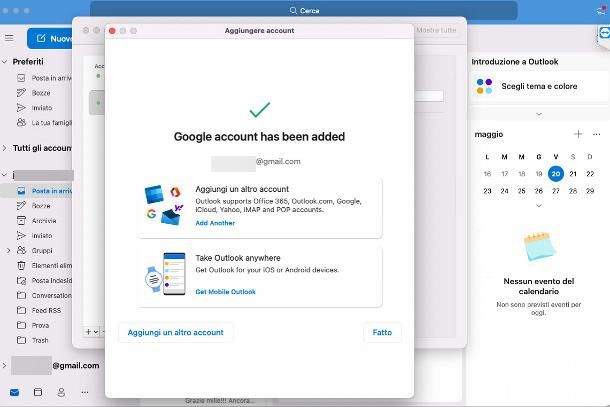Click Mostra tutte in accounts window
610x407 pixels.
click(436, 30)
